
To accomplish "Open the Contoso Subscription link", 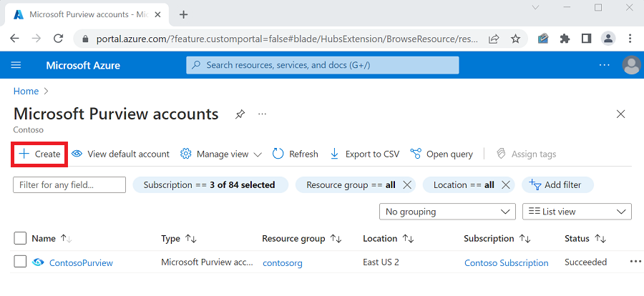I will point(507,262).
